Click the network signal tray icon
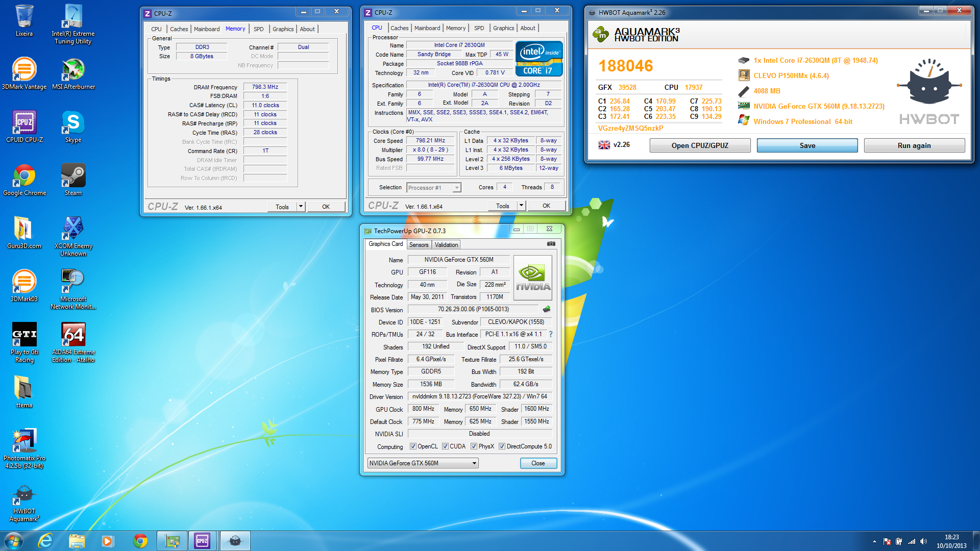980x551 pixels. pos(911,541)
